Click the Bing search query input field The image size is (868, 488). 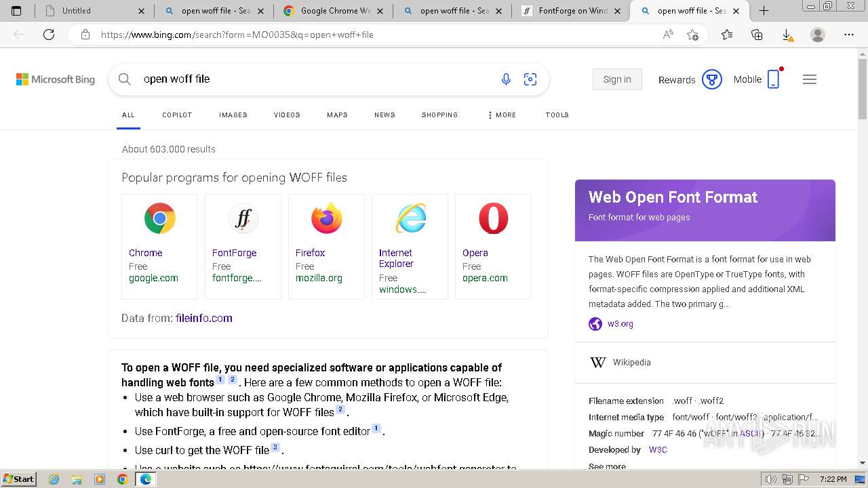tap(315, 79)
